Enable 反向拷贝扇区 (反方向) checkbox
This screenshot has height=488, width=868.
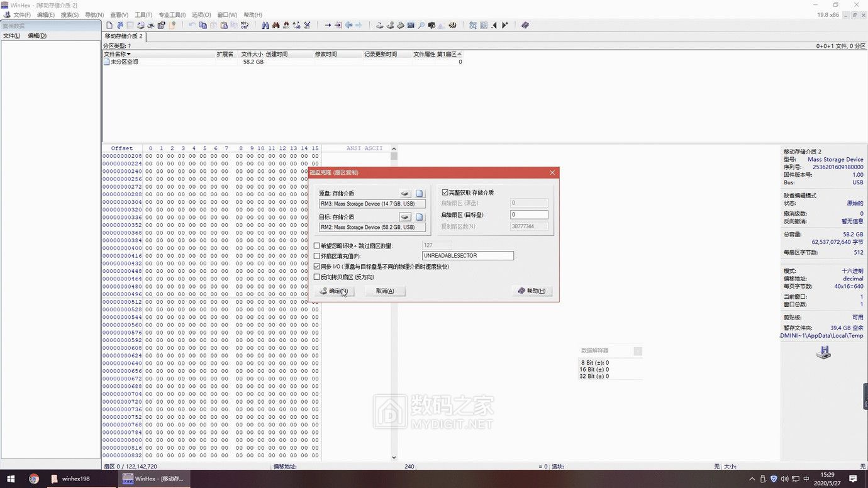click(x=317, y=277)
